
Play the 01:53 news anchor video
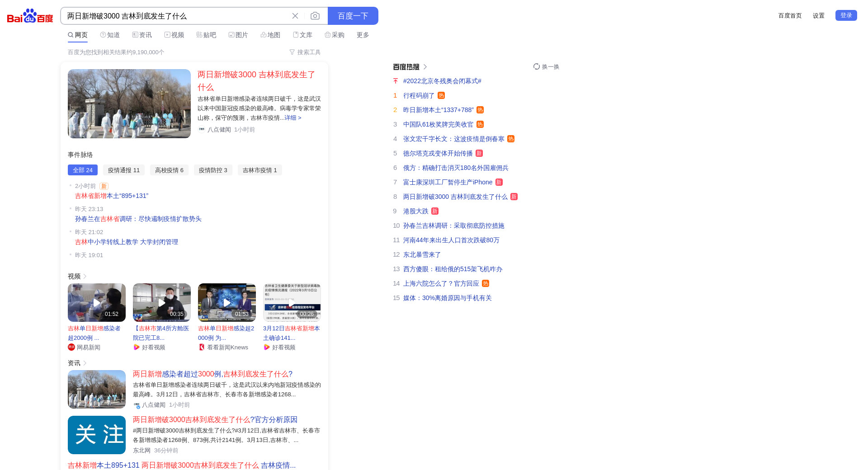(x=227, y=302)
